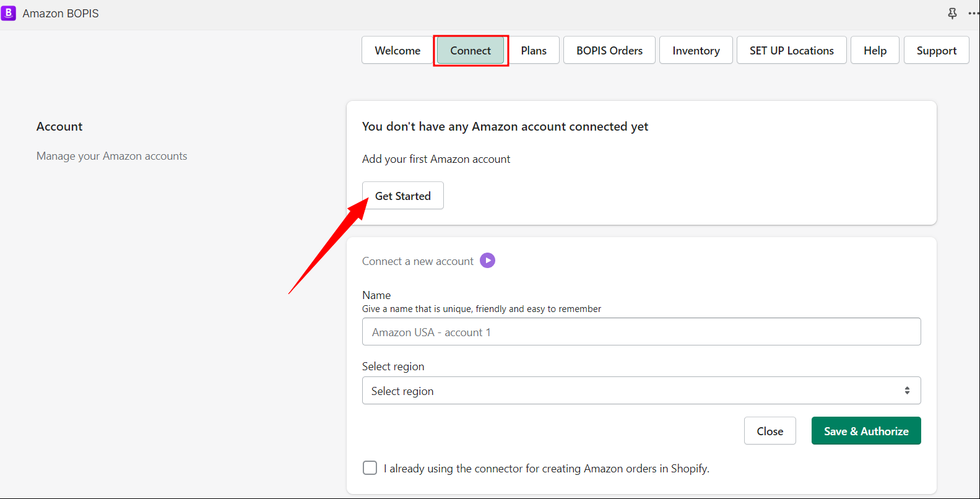The height and width of the screenshot is (499, 980).
Task: Switch to the Connect tab
Action: pos(470,50)
